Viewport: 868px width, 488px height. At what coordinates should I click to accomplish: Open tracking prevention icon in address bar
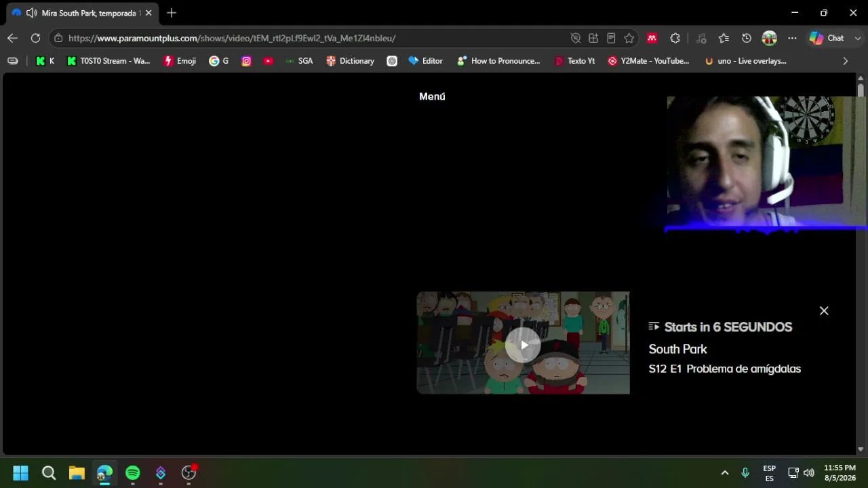pyautogui.click(x=576, y=38)
